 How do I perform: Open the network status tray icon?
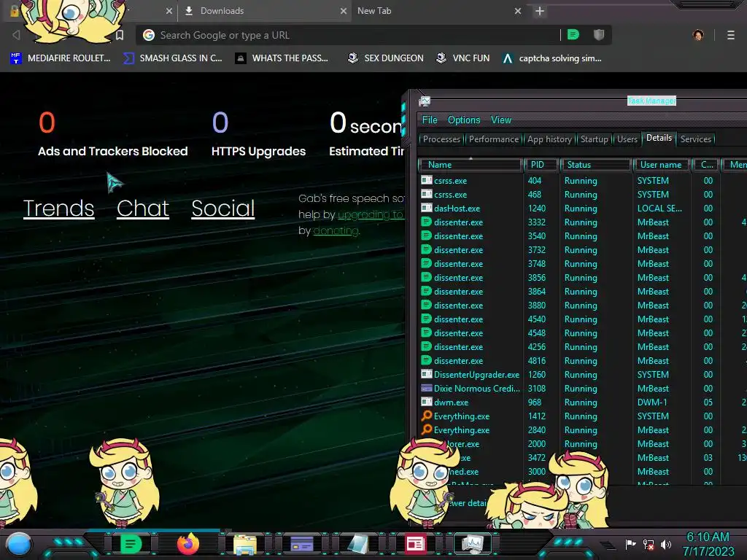coord(649,544)
